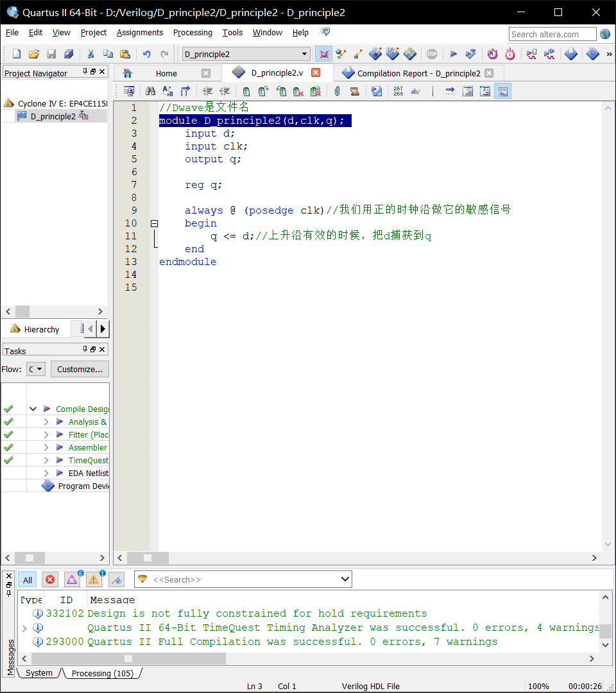The height and width of the screenshot is (693, 616).
Task: Click the New file icon
Action: click(16, 54)
